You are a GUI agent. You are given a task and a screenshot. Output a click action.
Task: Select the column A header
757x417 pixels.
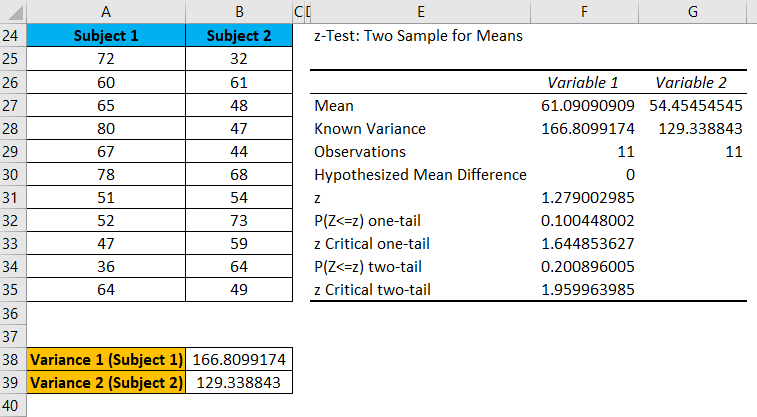point(106,11)
